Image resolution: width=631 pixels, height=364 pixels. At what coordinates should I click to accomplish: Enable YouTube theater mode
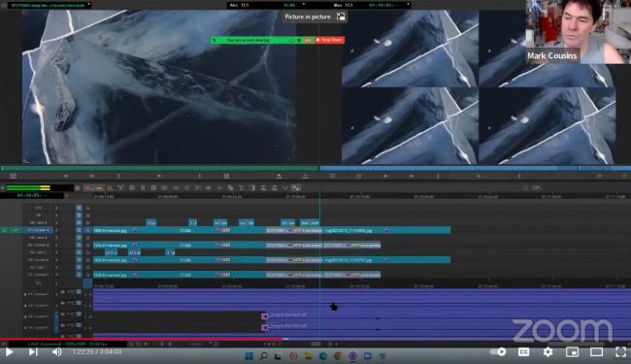(x=596, y=352)
